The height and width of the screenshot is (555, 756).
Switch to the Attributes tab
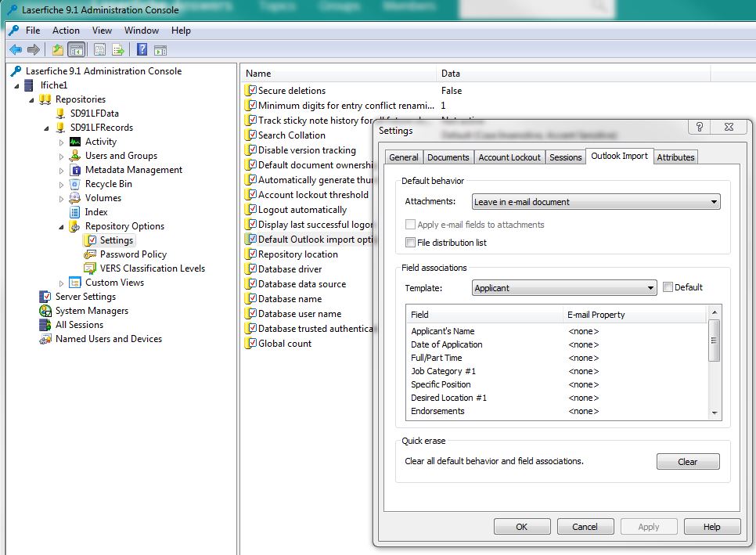tap(675, 157)
